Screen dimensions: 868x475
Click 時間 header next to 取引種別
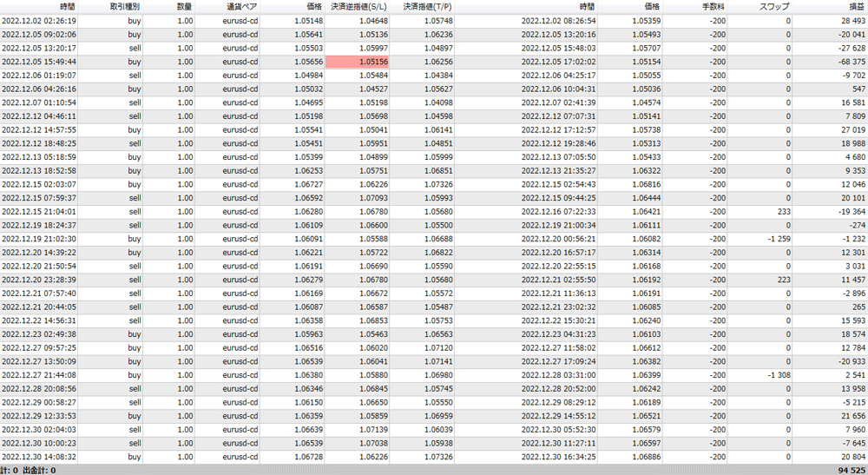click(68, 7)
